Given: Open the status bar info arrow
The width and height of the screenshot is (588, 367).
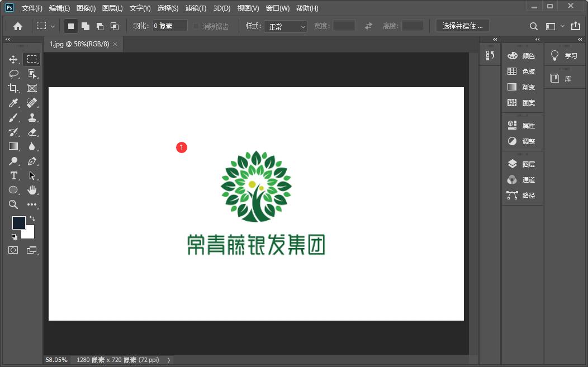Looking at the screenshot, I should click(169, 360).
